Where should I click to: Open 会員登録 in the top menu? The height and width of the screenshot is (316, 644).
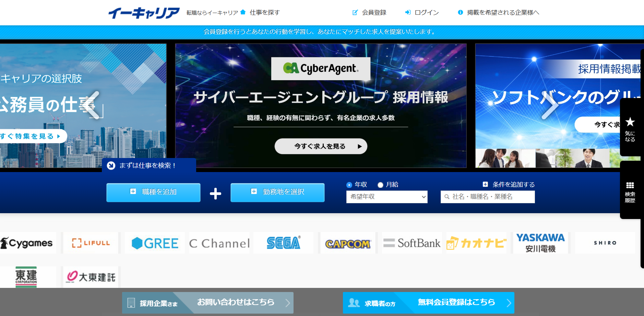click(x=370, y=13)
